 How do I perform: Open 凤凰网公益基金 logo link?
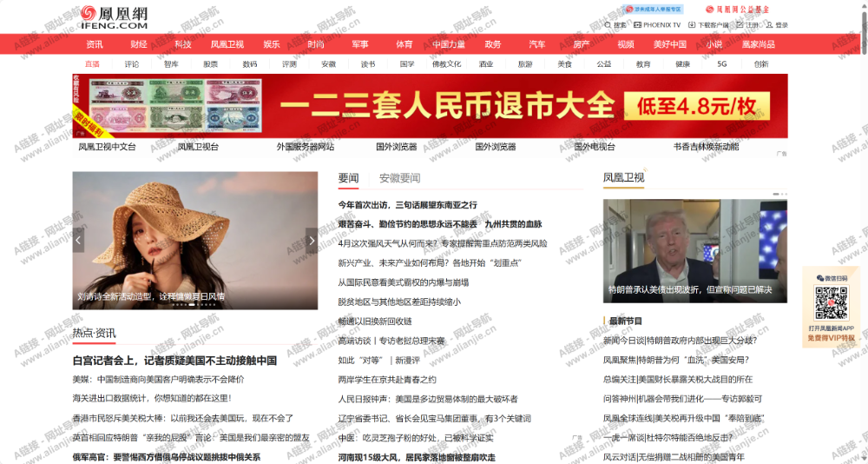point(737,9)
